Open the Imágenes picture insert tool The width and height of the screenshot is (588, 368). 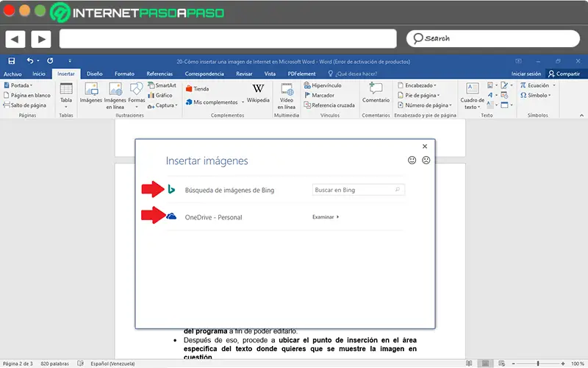pos(90,93)
